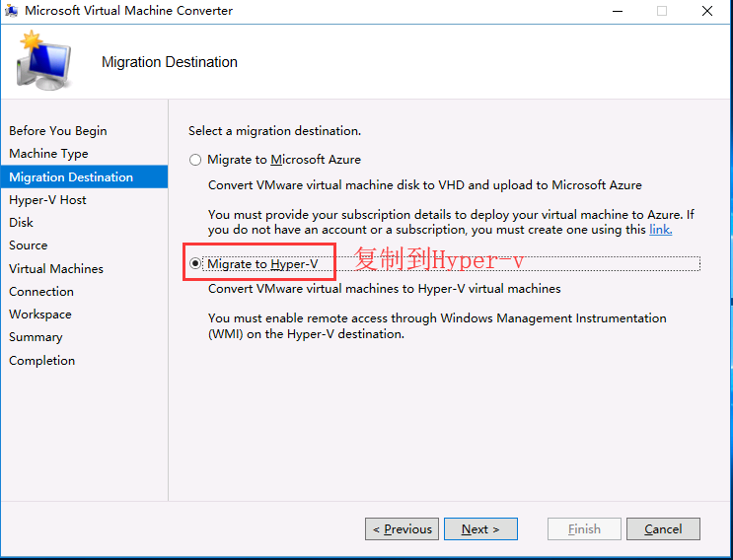Cancel the conversion wizard
Screen dimensions: 733x560
(x=663, y=529)
